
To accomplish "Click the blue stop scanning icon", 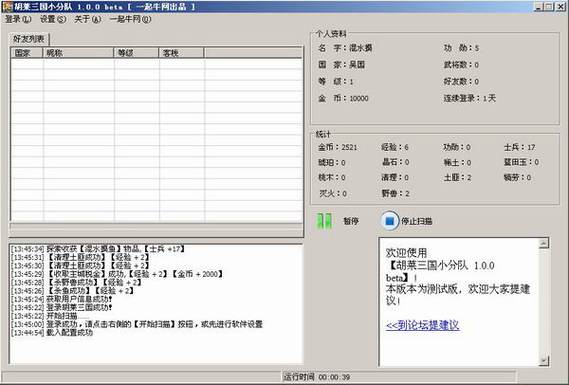I will tap(389, 221).
